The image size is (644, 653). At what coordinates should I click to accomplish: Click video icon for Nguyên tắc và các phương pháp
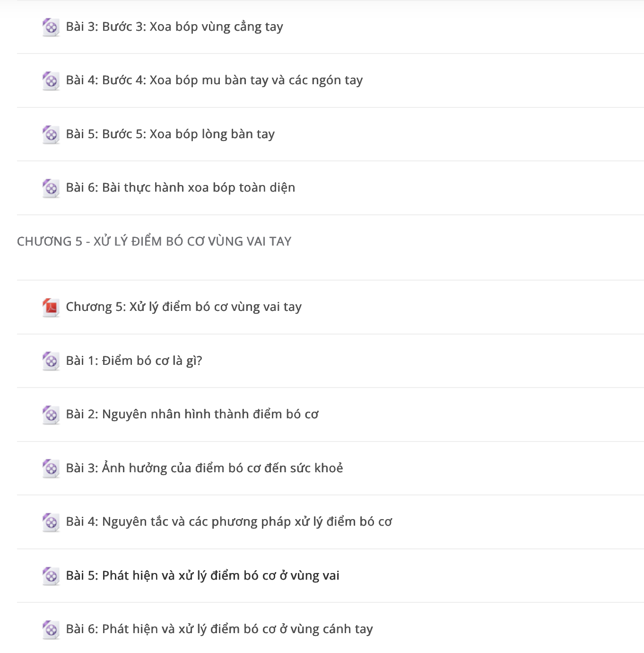click(x=51, y=522)
